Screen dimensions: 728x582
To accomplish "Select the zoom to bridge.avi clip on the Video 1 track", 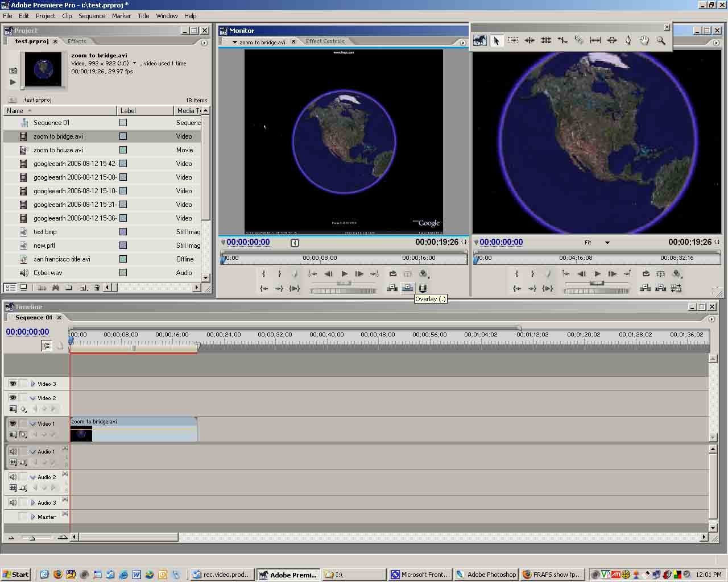I will [x=134, y=430].
